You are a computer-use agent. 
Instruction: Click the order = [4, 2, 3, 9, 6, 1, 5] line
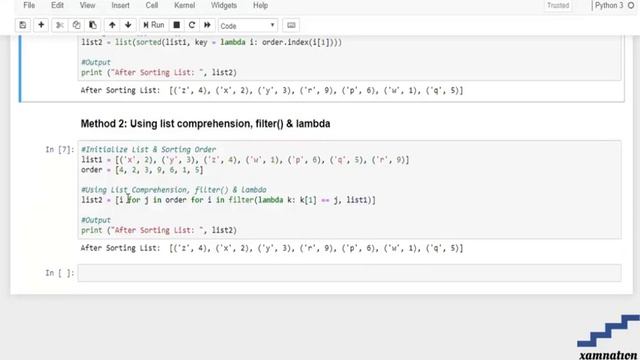tap(142, 170)
